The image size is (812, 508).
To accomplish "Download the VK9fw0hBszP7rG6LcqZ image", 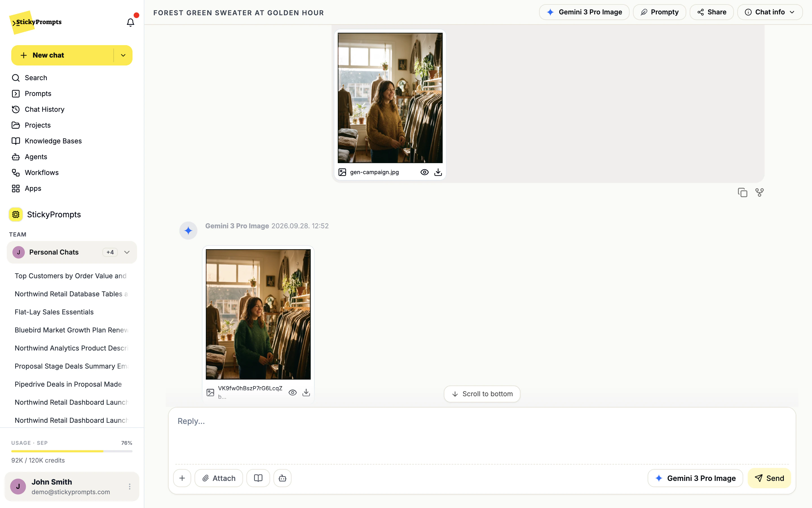I will pos(306,392).
